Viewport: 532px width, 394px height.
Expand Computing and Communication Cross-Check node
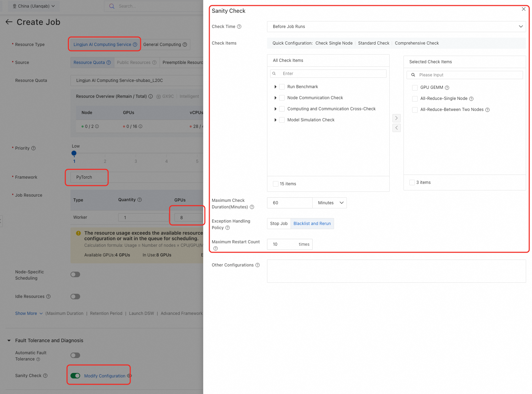tap(275, 109)
